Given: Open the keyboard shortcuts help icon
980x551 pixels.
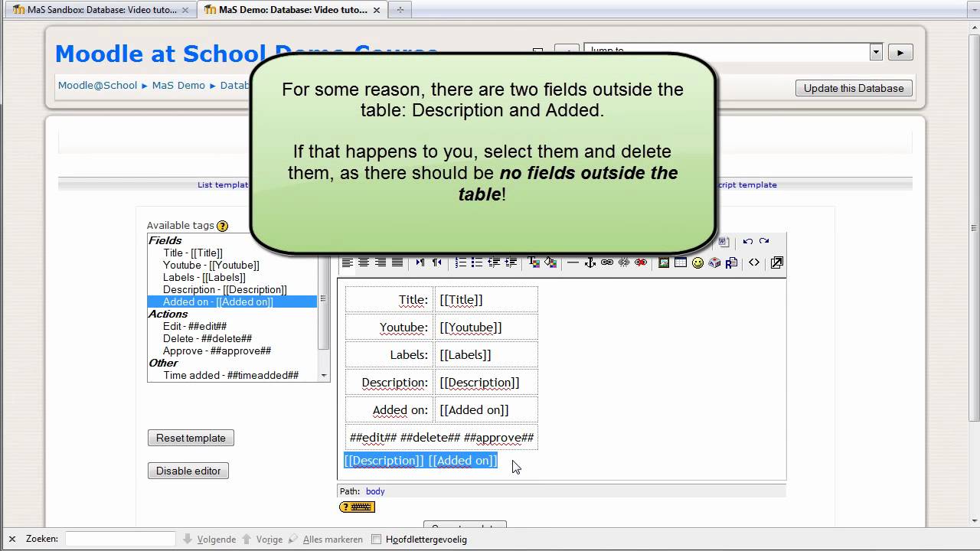Looking at the screenshot, I should [357, 507].
